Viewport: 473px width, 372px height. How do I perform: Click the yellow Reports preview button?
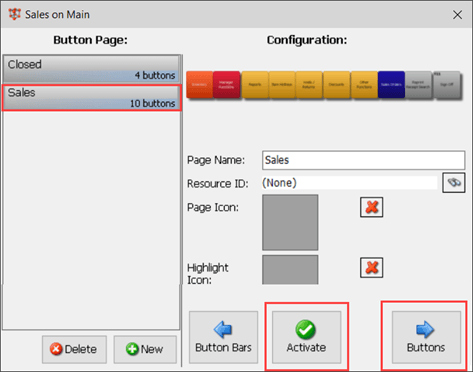[x=255, y=85]
